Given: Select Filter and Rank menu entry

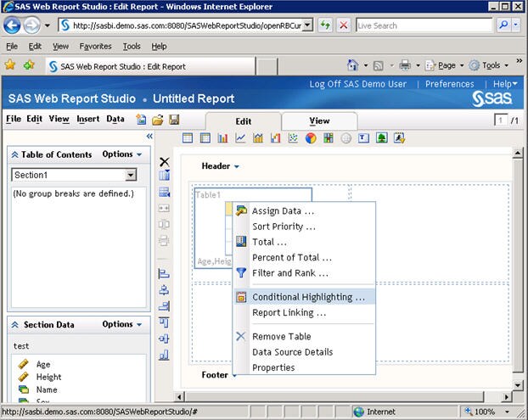Looking at the screenshot, I should (x=289, y=273).
